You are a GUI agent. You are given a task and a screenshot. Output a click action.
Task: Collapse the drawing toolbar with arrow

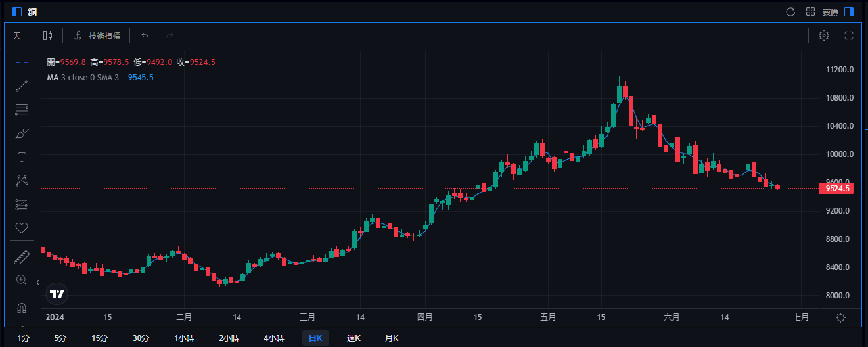37,282
